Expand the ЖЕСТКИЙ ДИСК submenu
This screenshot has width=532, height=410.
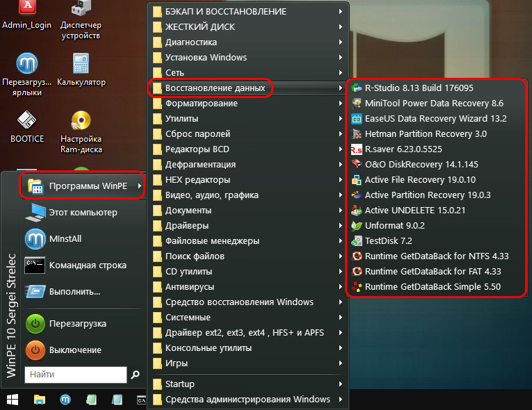tap(248, 27)
